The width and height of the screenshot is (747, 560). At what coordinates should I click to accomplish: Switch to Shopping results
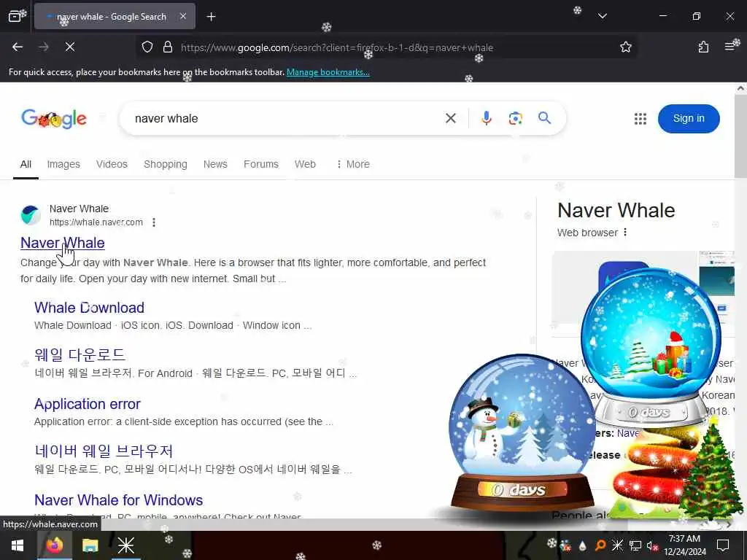point(166,164)
